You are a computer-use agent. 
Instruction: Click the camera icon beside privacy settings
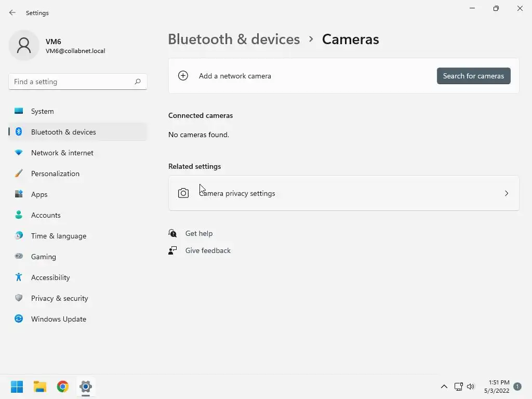pyautogui.click(x=183, y=193)
